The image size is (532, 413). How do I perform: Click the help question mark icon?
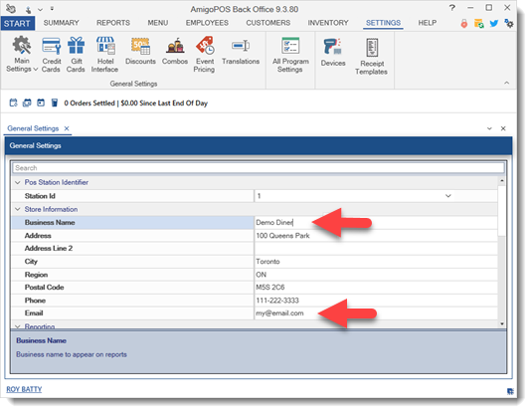[452, 8]
